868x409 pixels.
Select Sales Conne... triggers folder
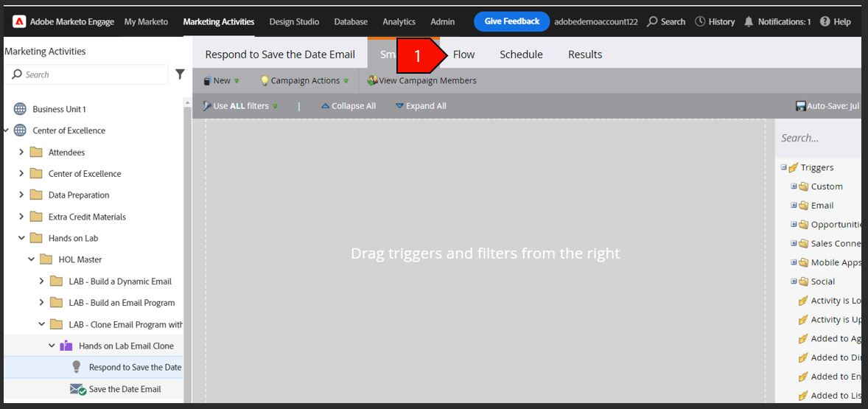click(836, 243)
